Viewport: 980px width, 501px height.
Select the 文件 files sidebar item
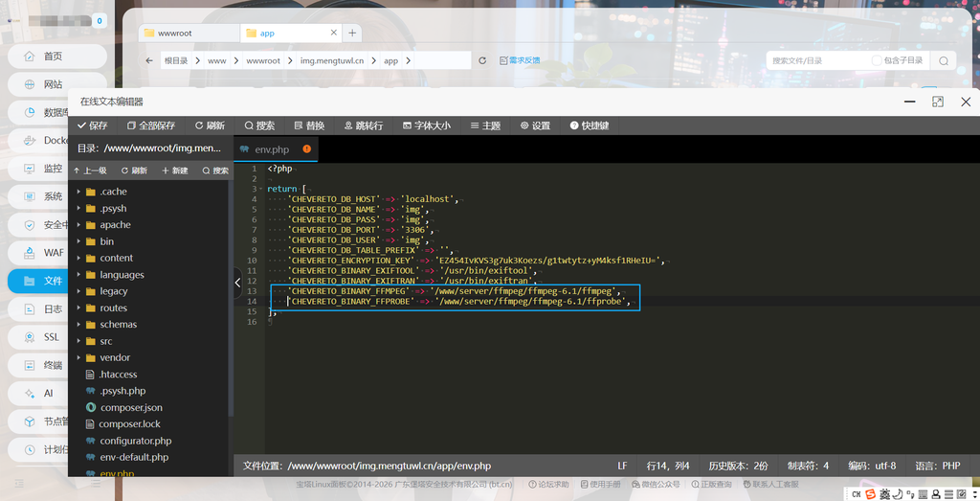point(38,281)
